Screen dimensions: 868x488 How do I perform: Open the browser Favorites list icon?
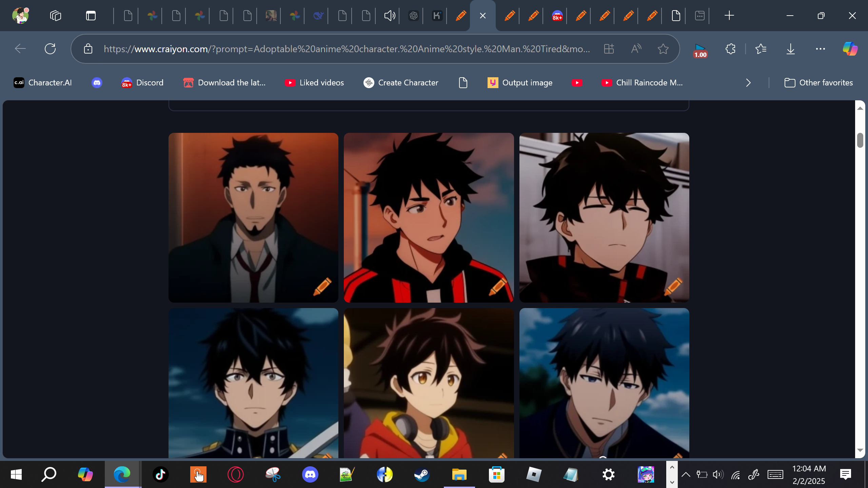pyautogui.click(x=761, y=49)
